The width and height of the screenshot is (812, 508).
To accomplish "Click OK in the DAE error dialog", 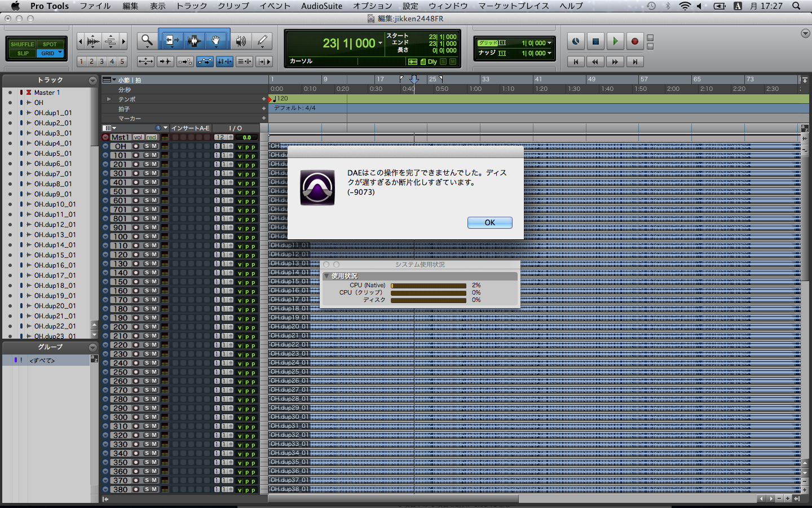I will point(490,222).
